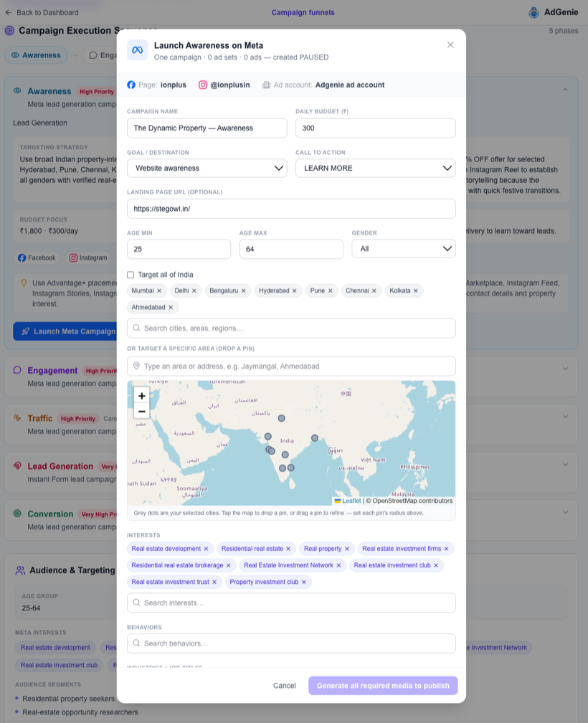Remove Real estate investment club interest
The width and height of the screenshot is (588, 723).
436,565
